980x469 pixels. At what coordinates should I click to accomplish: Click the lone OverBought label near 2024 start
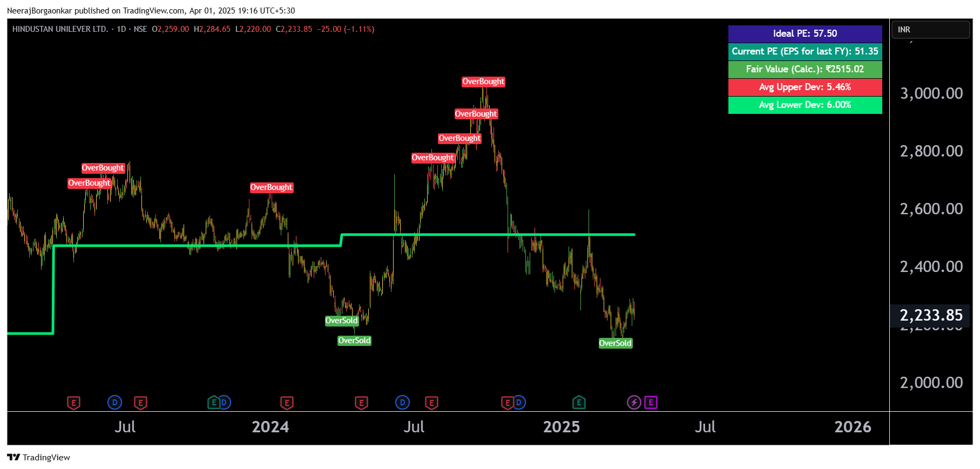pyautogui.click(x=271, y=187)
